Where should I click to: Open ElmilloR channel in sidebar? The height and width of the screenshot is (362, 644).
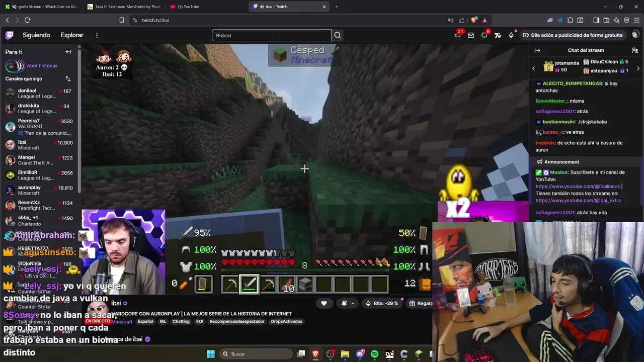[x=39, y=175]
